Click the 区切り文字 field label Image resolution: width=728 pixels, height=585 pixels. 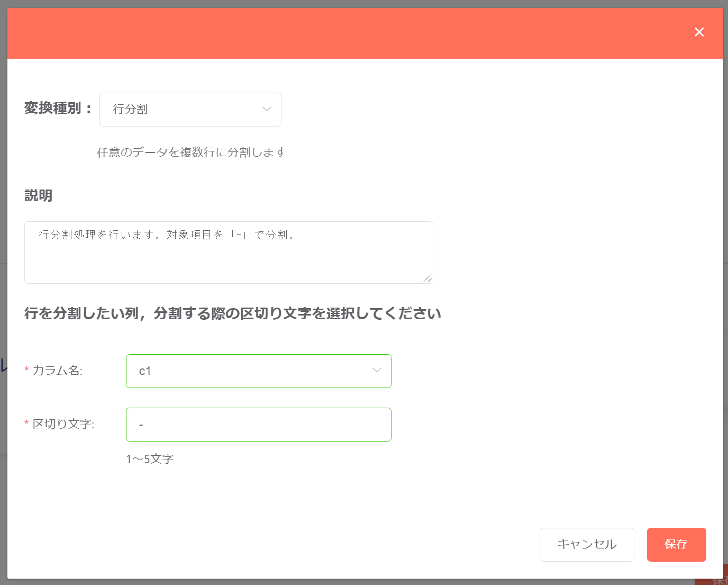(x=63, y=424)
